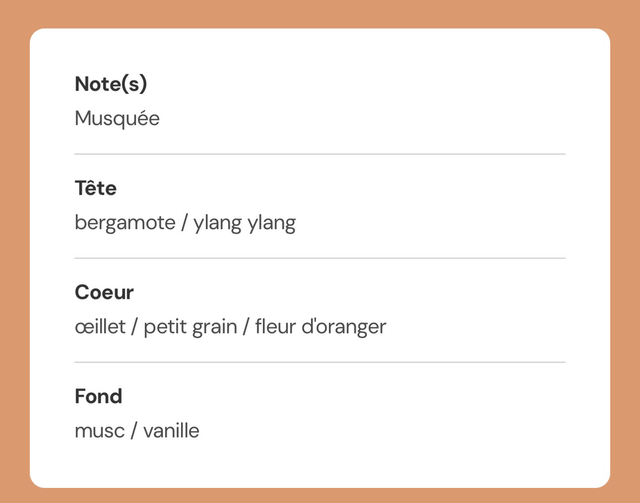Select the word "musc"
The height and width of the screenshot is (503, 640).
point(97,431)
